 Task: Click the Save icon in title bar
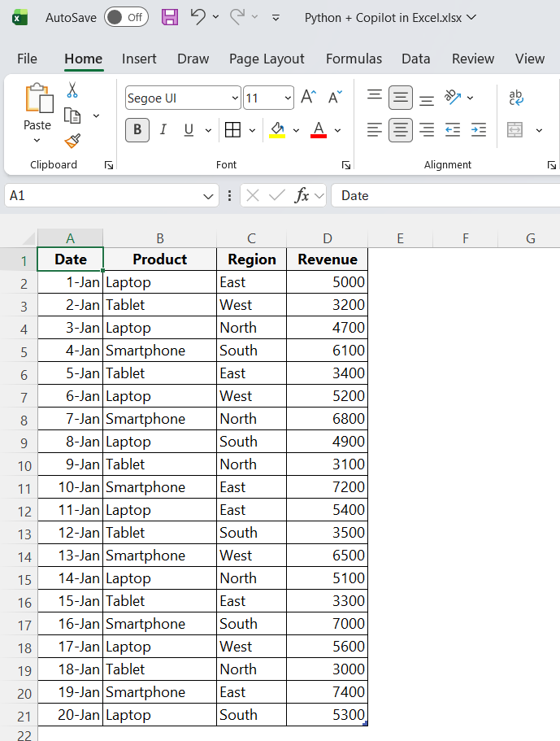170,17
